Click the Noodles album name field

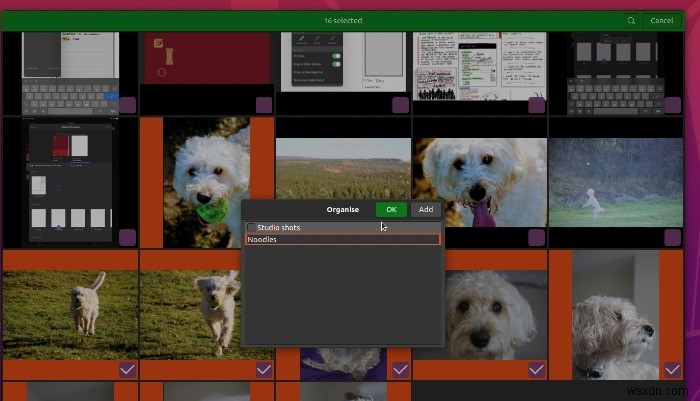[x=342, y=239]
